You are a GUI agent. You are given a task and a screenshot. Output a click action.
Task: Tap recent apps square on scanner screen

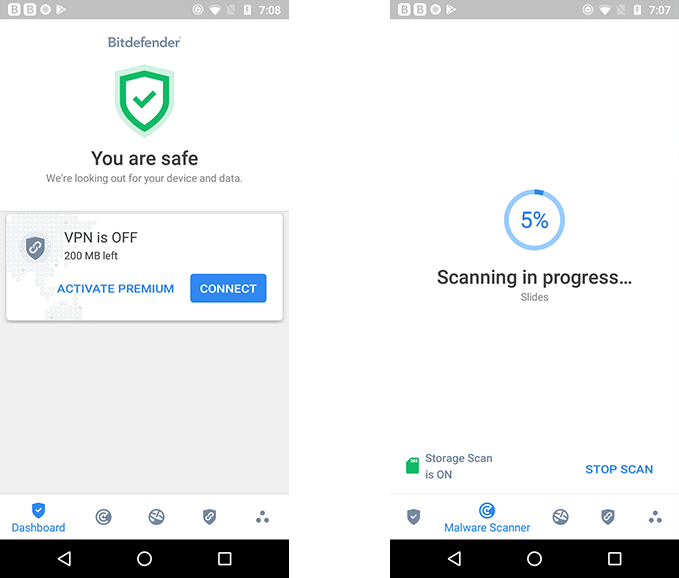614,559
